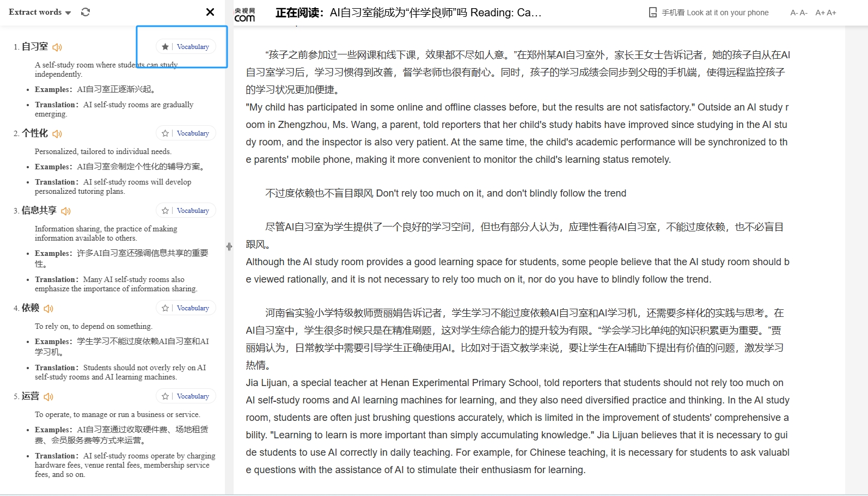Play pronunciation audio for 个性化
Viewport: 868px width, 496px height.
57,134
